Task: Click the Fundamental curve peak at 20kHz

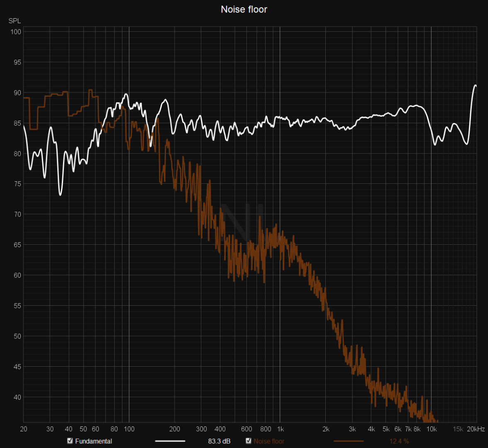Action: click(475, 85)
